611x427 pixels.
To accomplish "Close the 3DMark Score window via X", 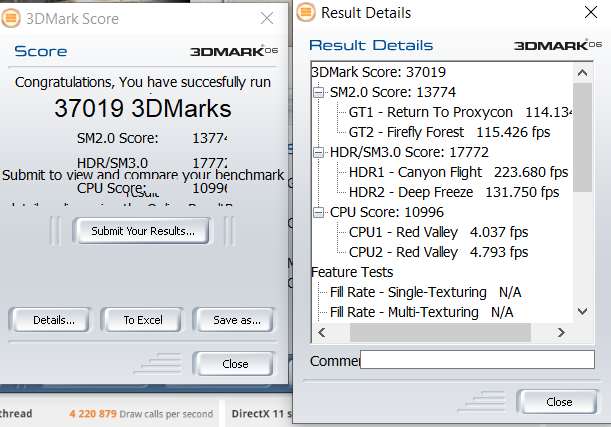I will click(x=267, y=18).
